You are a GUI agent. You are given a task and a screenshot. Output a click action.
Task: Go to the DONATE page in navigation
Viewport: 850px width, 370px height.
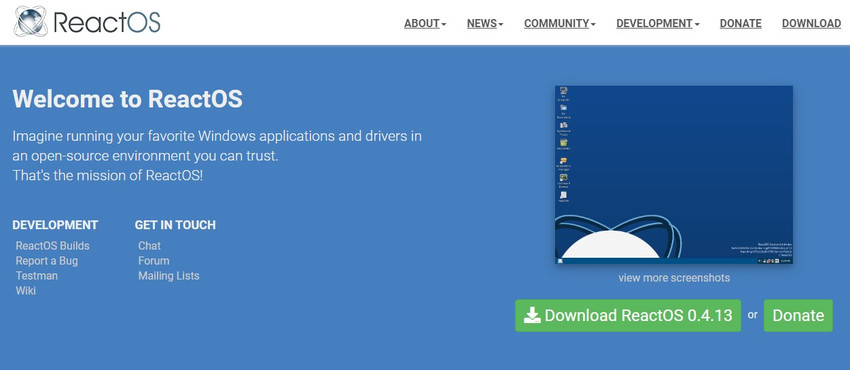click(x=740, y=23)
